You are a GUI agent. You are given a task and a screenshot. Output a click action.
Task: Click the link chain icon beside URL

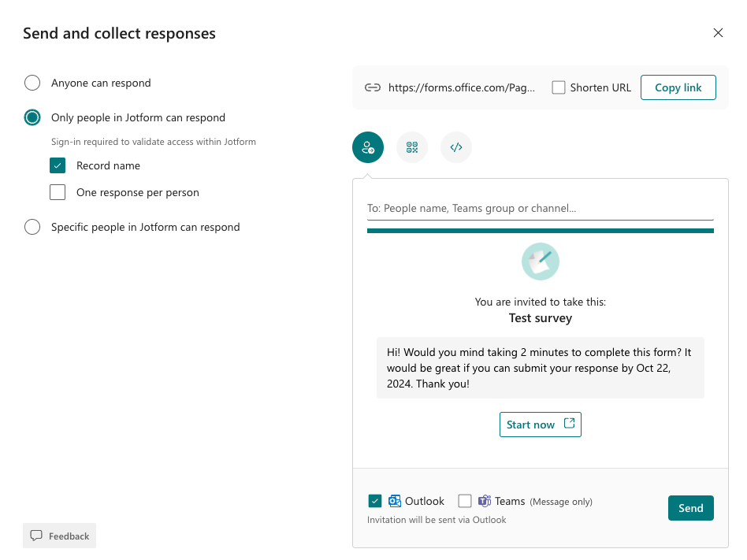(373, 88)
